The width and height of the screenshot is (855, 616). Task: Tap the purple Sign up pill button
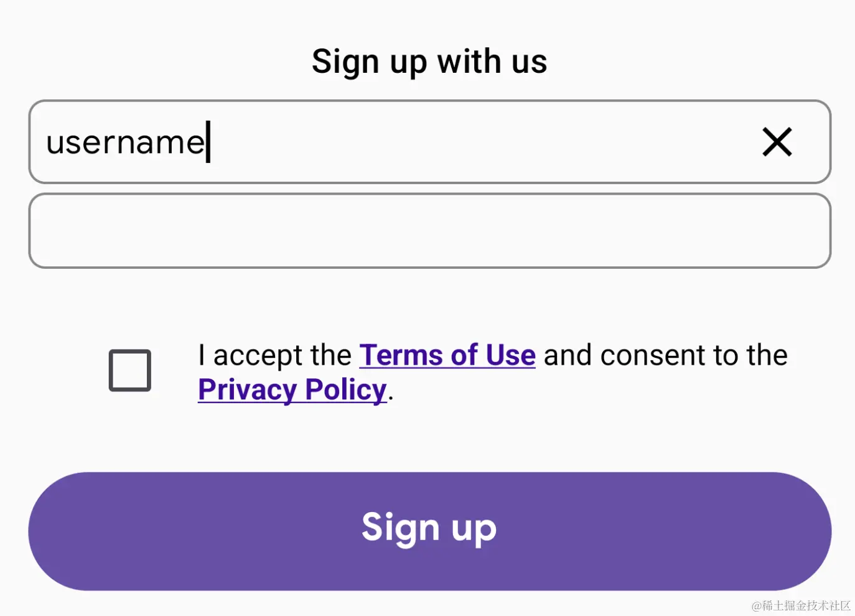coord(429,531)
